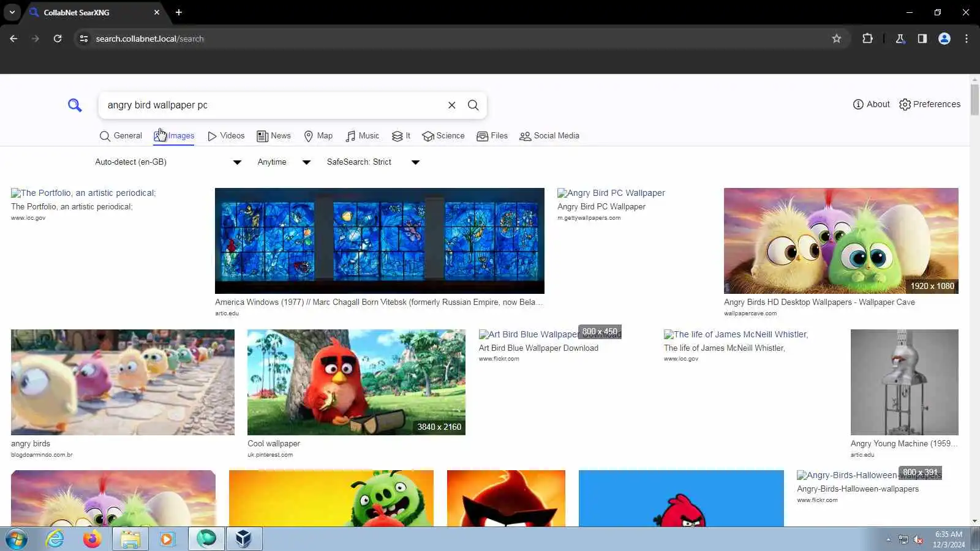Open the Auto-detect (en-GB) language dropdown

tap(168, 162)
